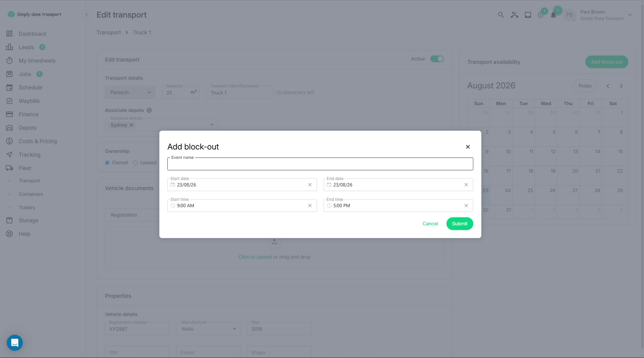Clear the End time value
The height and width of the screenshot is (358, 644).
[x=466, y=206]
